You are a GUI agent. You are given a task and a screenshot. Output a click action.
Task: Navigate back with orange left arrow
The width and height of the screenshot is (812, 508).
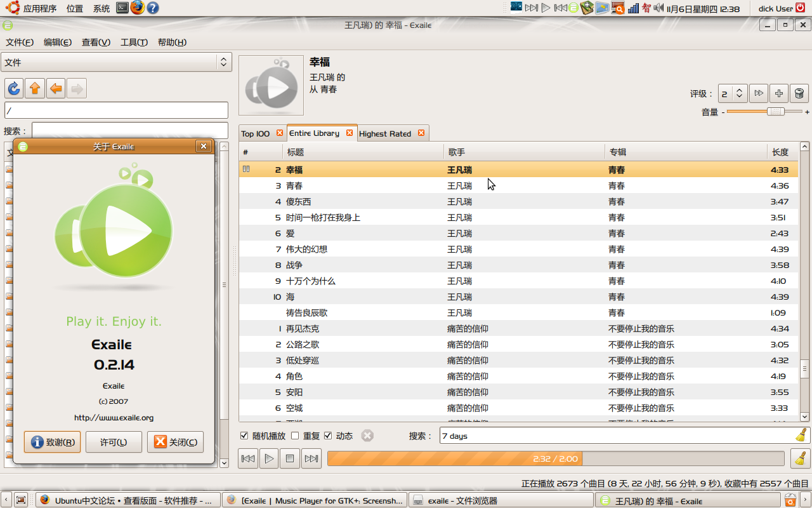pyautogui.click(x=56, y=88)
